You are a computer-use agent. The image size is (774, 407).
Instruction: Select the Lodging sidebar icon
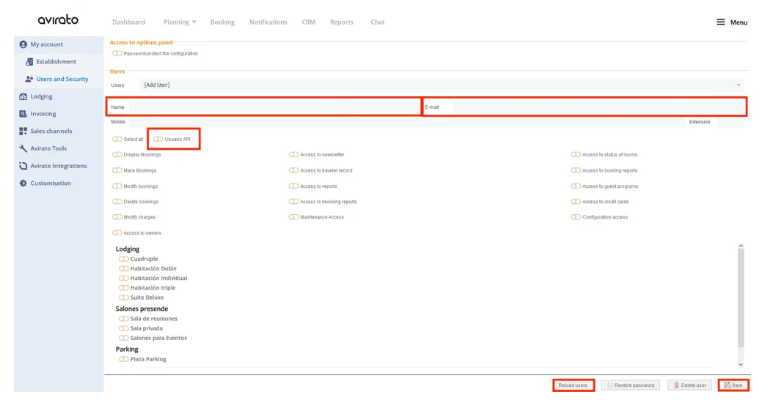click(23, 96)
